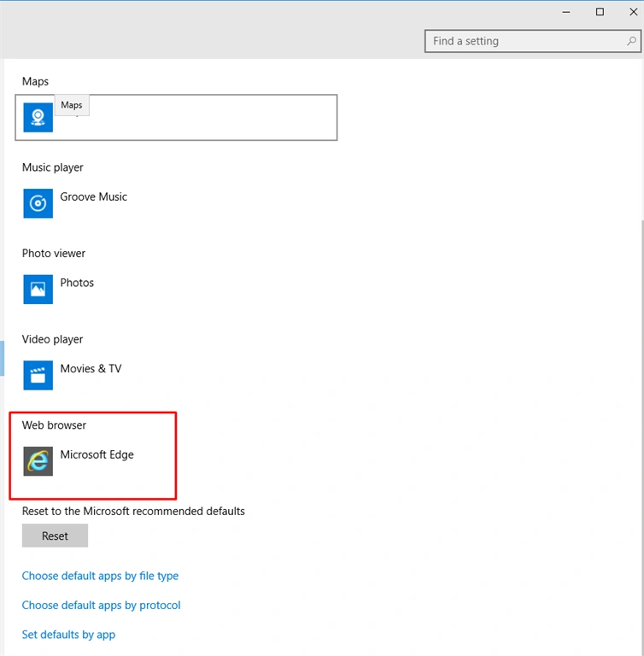Viewport: 644px width, 656px height.
Task: Click the Web browser heading
Action: (54, 425)
